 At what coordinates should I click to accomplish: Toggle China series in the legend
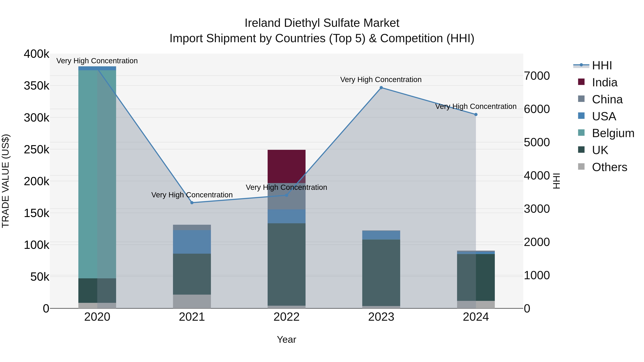pyautogui.click(x=600, y=99)
